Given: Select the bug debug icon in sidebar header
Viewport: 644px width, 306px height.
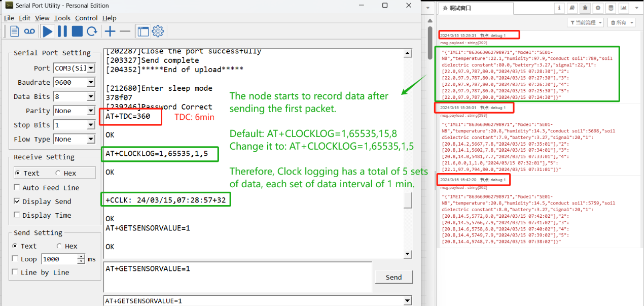Looking at the screenshot, I should point(585,8).
